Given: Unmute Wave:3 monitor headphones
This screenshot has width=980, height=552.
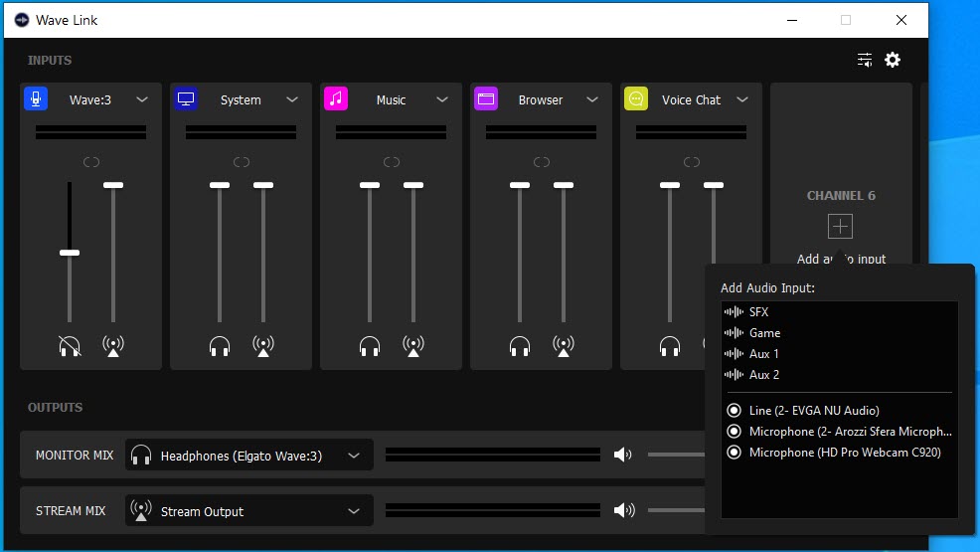Looking at the screenshot, I should (70, 346).
